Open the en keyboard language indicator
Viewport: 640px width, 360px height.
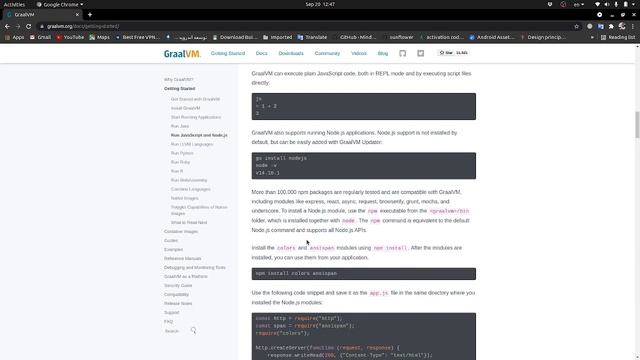click(x=579, y=4)
